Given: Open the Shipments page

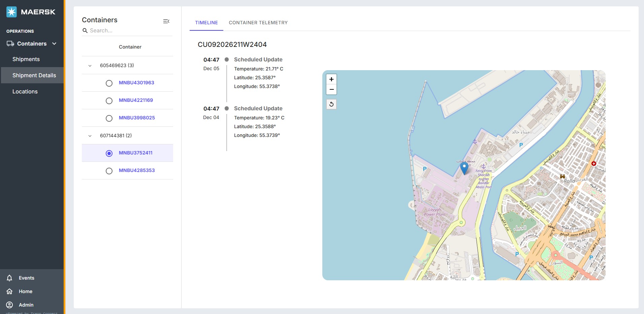Looking at the screenshot, I should pyautogui.click(x=26, y=59).
